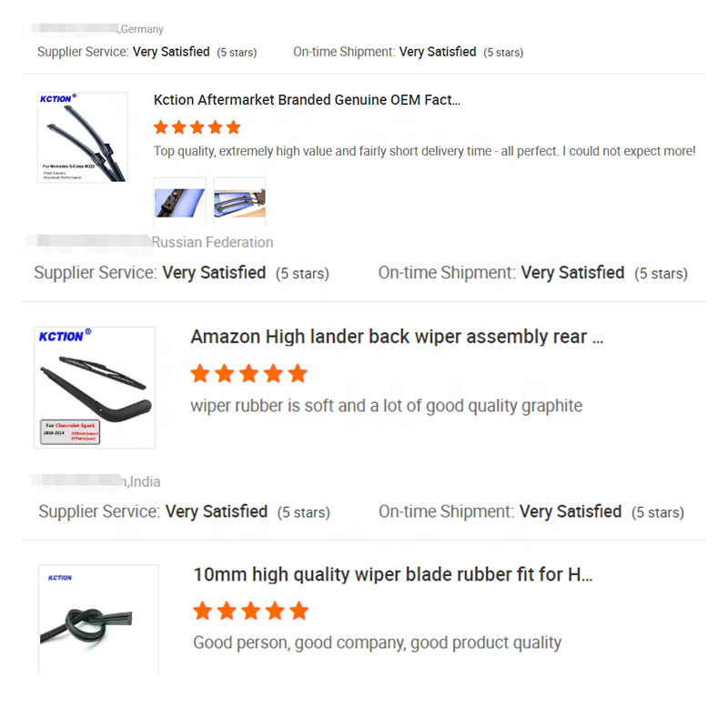Click the fifth star of Kction Aftermarket rating

tap(234, 127)
